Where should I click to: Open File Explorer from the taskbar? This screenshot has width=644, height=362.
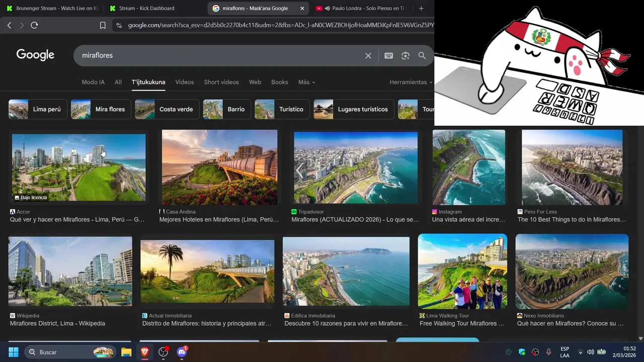pyautogui.click(x=126, y=352)
